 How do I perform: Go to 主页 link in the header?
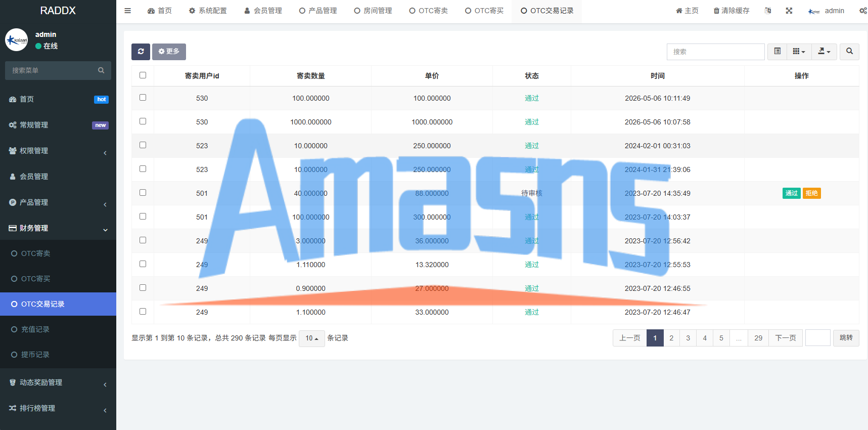[x=687, y=11]
